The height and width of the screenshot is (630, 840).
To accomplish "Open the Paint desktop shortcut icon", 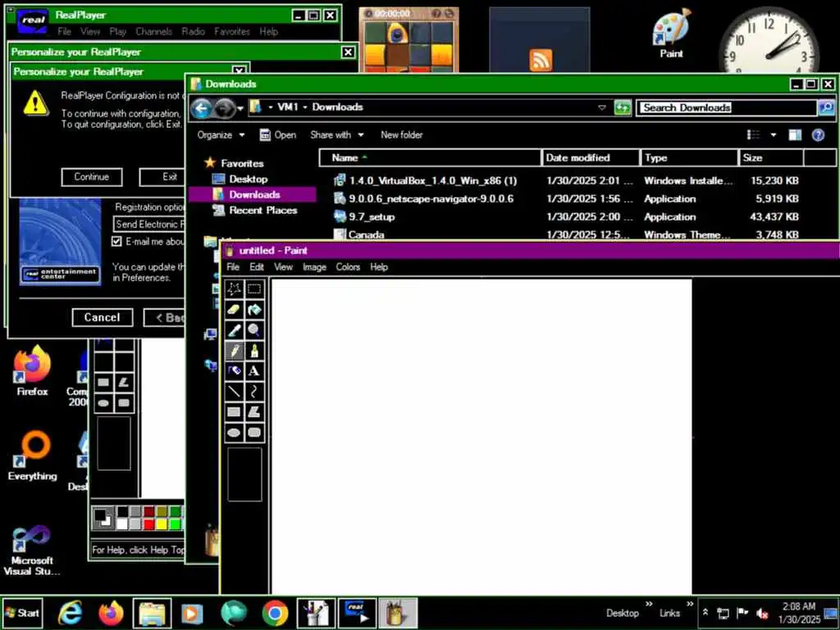I will (x=671, y=34).
